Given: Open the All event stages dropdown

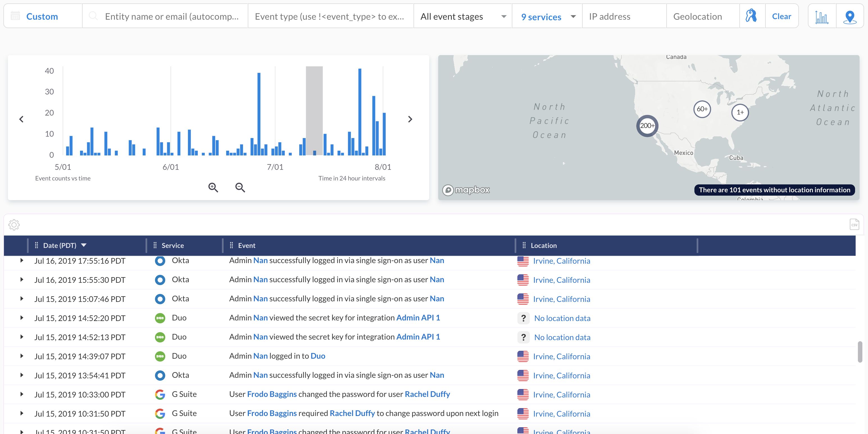Looking at the screenshot, I should pyautogui.click(x=463, y=17).
